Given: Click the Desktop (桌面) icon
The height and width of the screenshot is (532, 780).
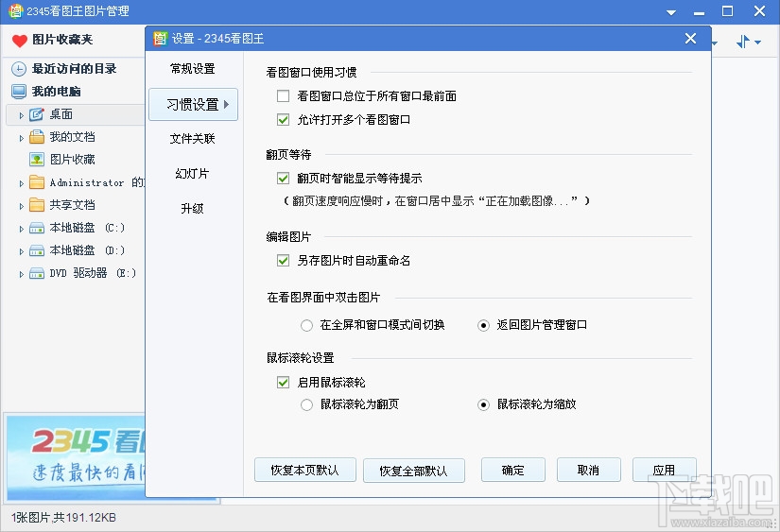Looking at the screenshot, I should tap(36, 114).
